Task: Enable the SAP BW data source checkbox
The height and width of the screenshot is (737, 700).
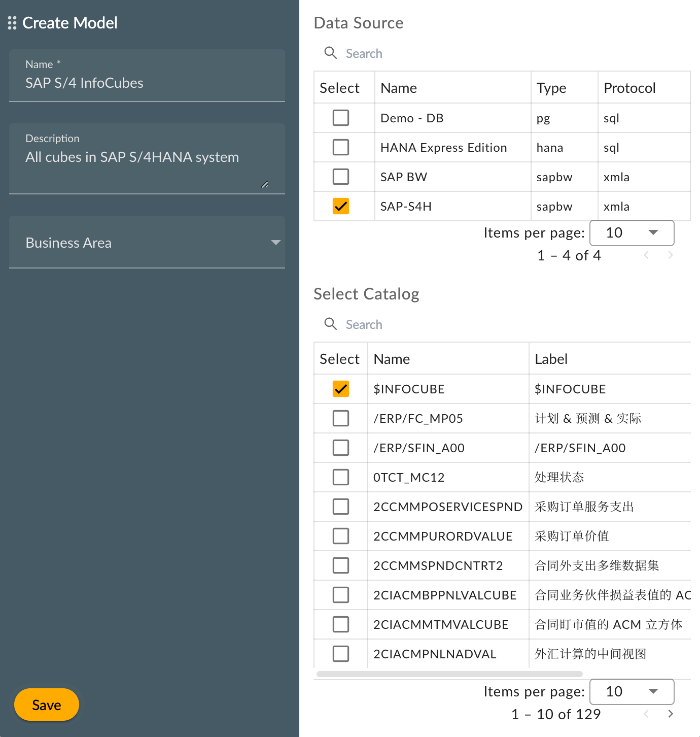Action: 340,177
